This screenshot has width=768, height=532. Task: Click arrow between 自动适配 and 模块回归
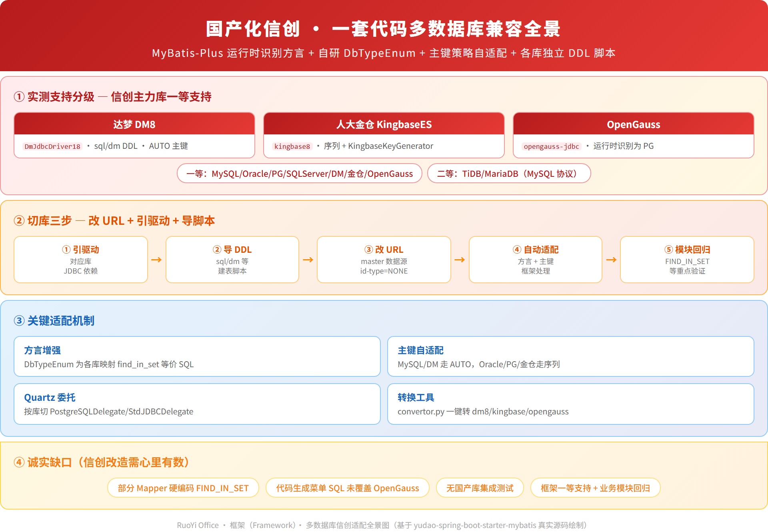[x=611, y=260]
